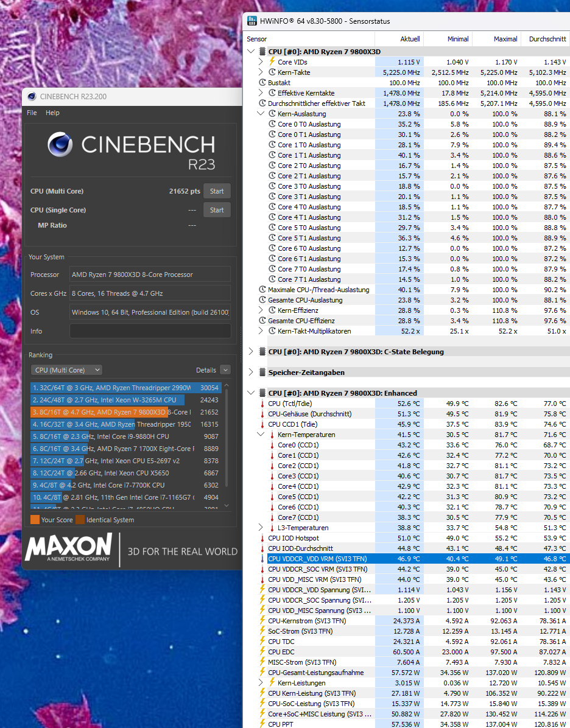
Task: Click the HWiNFO title bar icon
Action: click(x=252, y=21)
